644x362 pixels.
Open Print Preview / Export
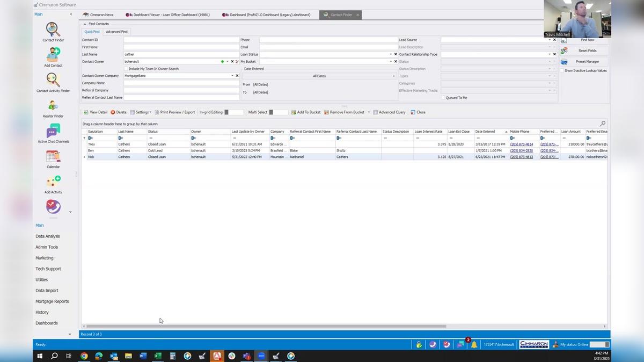(175, 112)
